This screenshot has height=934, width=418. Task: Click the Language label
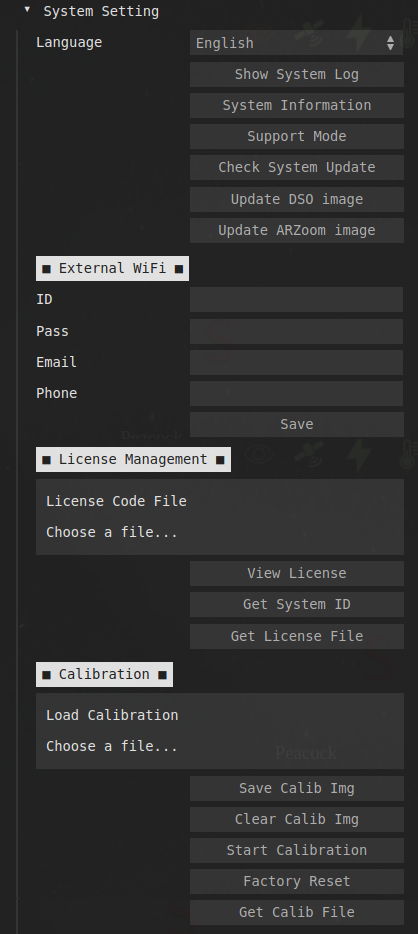pos(69,43)
